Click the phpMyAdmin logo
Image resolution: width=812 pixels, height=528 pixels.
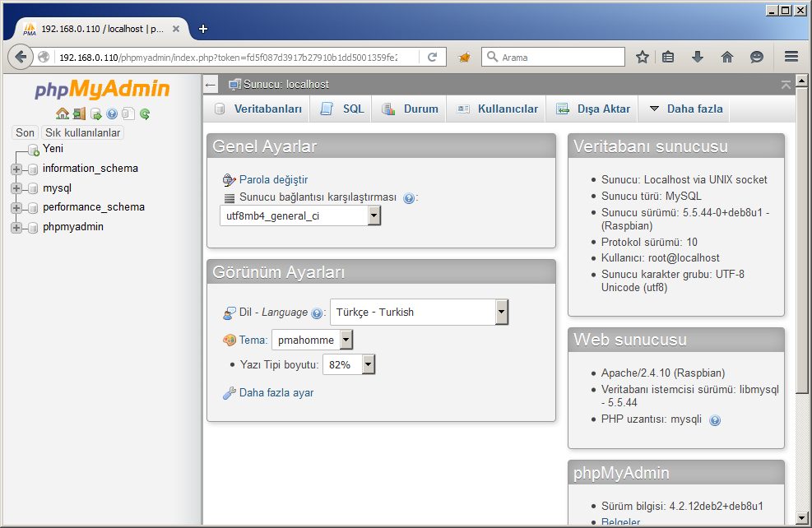102,89
